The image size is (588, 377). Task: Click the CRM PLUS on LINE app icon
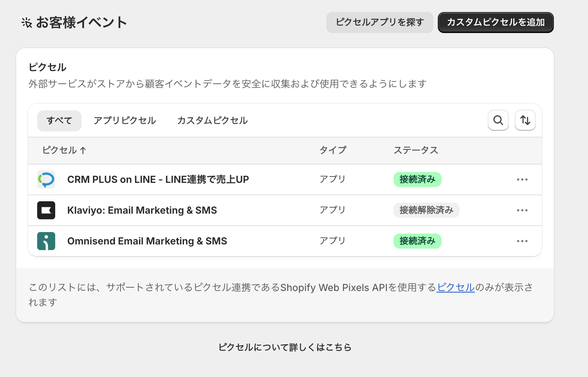point(46,179)
